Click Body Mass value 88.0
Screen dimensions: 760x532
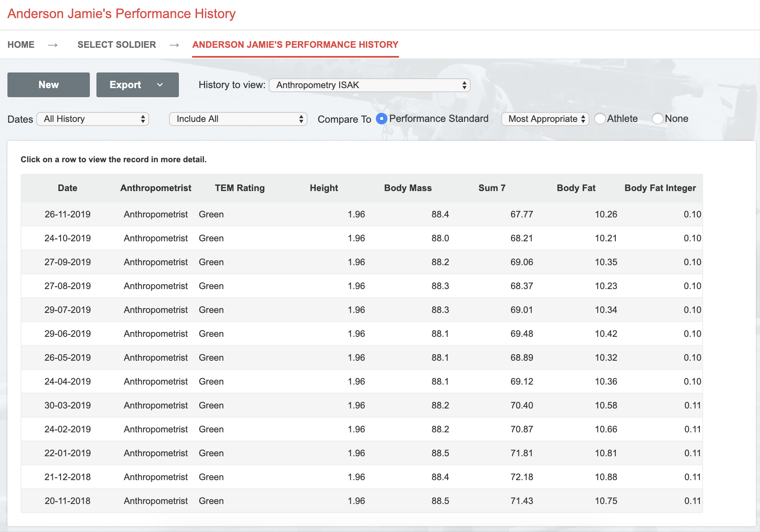(440, 238)
